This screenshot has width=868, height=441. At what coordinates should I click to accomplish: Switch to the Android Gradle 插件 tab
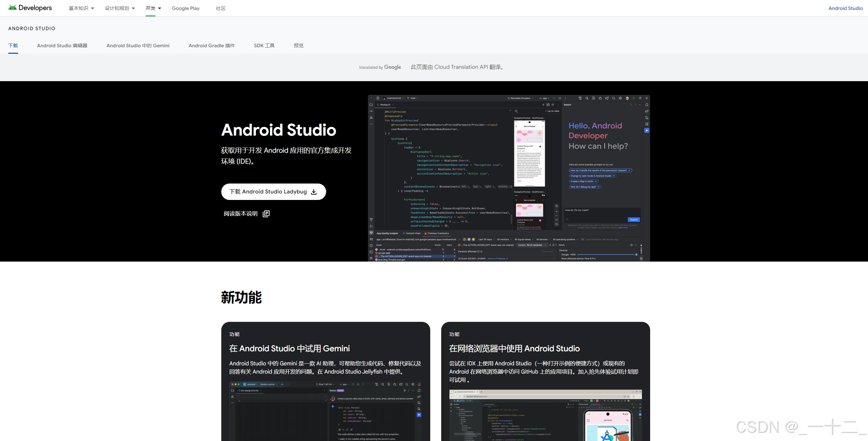pos(211,46)
